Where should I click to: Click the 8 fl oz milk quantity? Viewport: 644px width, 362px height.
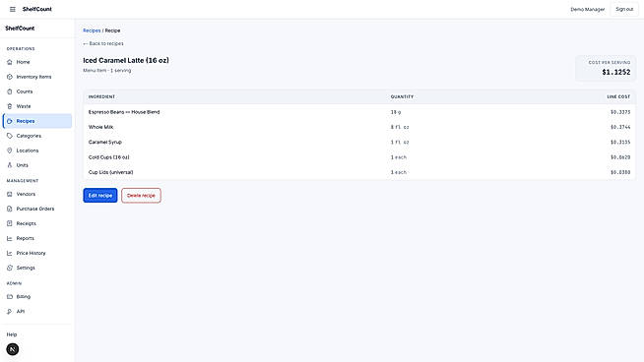click(x=400, y=127)
